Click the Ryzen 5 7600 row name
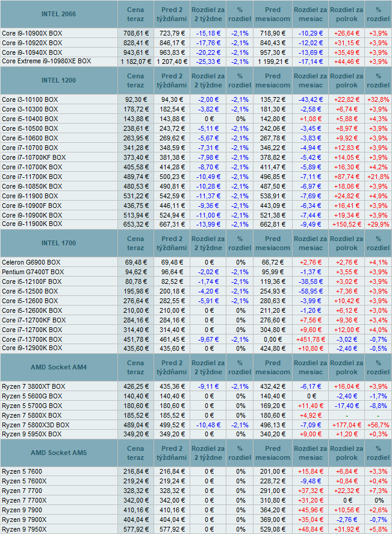This screenshot has width=392, height=534. 22,472
